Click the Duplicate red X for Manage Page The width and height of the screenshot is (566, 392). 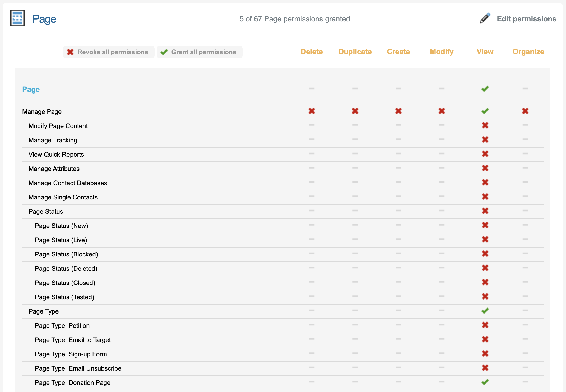[x=355, y=111]
